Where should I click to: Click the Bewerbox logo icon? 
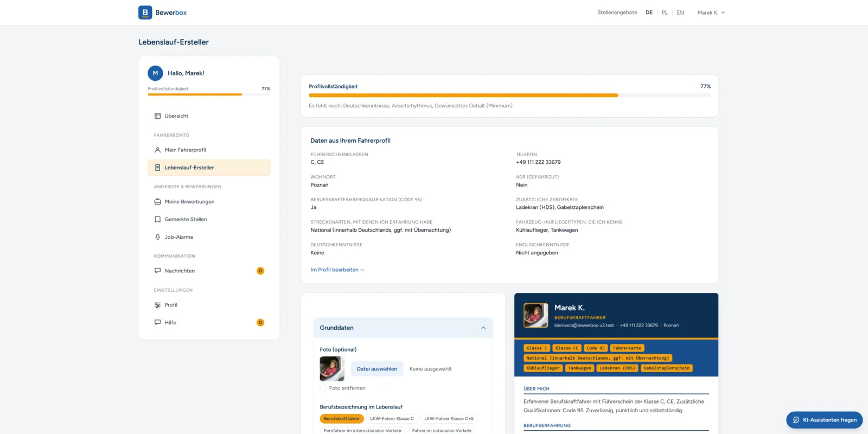tap(145, 12)
